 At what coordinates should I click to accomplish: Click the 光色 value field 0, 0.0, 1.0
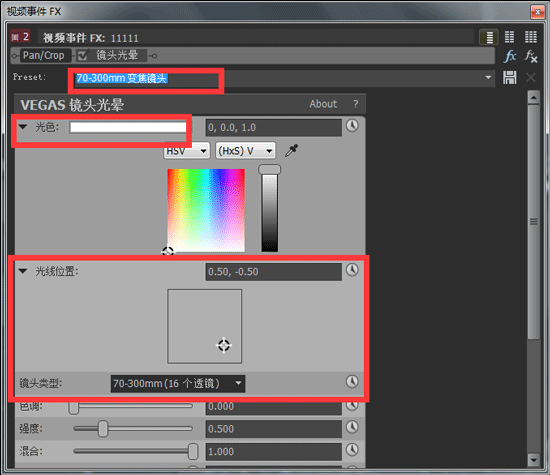[x=274, y=128]
